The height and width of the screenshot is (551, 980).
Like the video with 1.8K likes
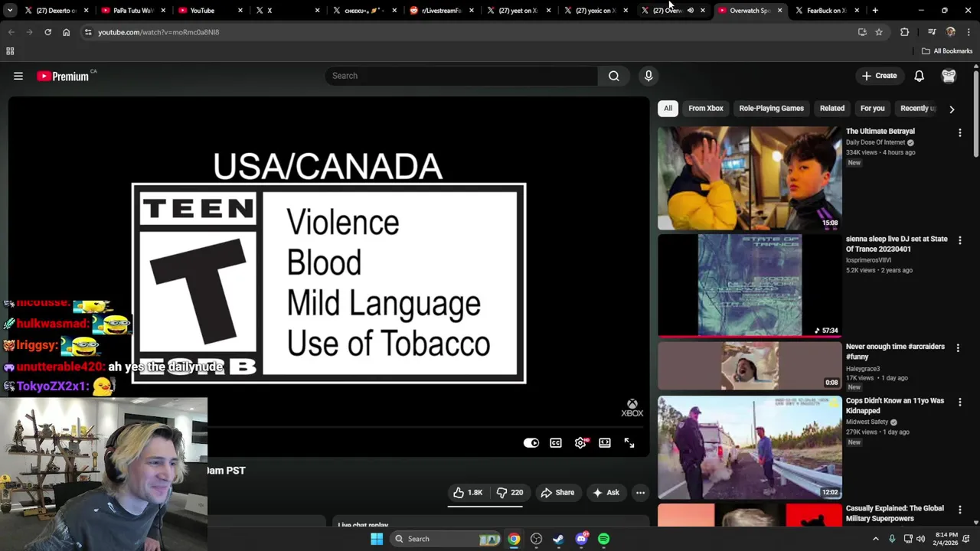[468, 493]
